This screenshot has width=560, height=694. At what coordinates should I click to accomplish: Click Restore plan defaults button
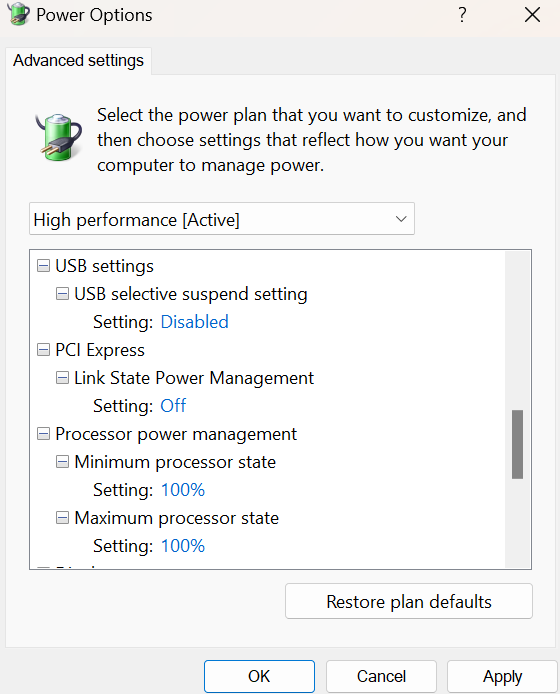pyautogui.click(x=409, y=601)
